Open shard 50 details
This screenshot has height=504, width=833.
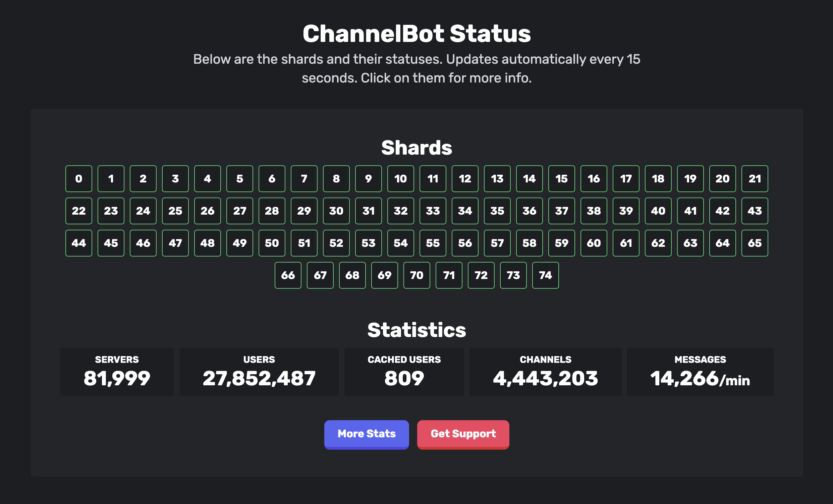coord(272,243)
